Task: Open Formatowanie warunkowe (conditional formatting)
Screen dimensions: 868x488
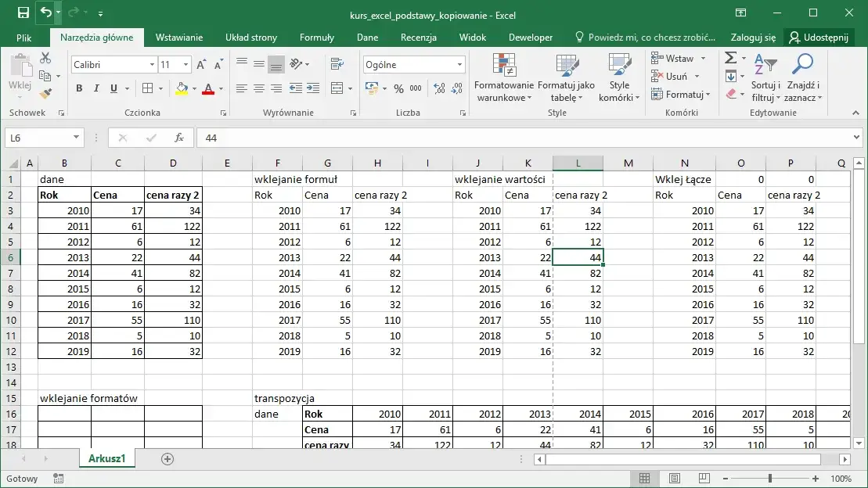Action: pos(503,78)
